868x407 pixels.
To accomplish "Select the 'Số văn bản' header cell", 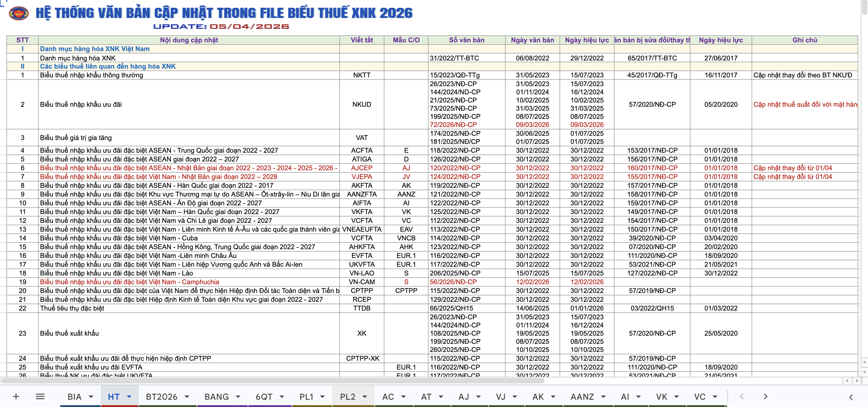I will coord(467,40).
